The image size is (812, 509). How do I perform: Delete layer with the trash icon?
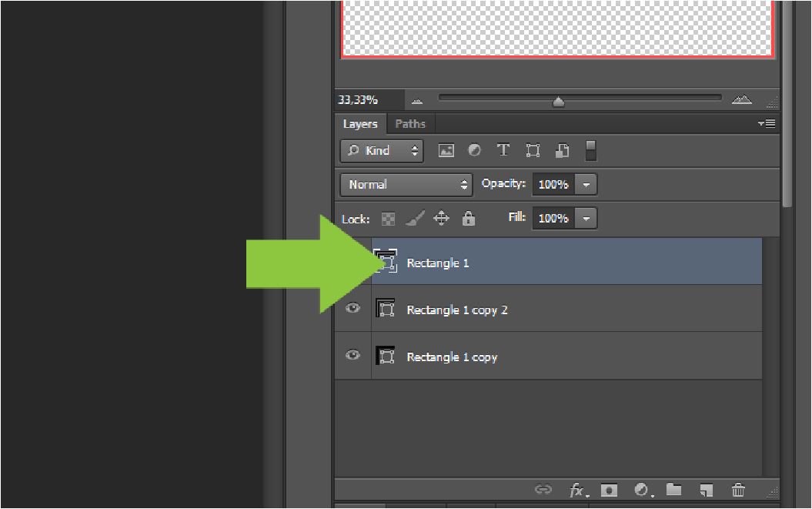point(738,490)
